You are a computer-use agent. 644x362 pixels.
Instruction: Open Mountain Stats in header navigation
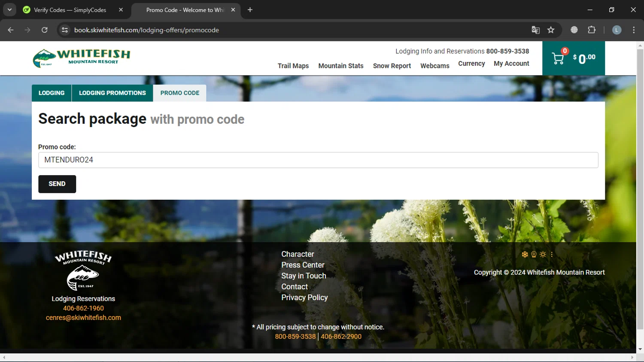341,66
